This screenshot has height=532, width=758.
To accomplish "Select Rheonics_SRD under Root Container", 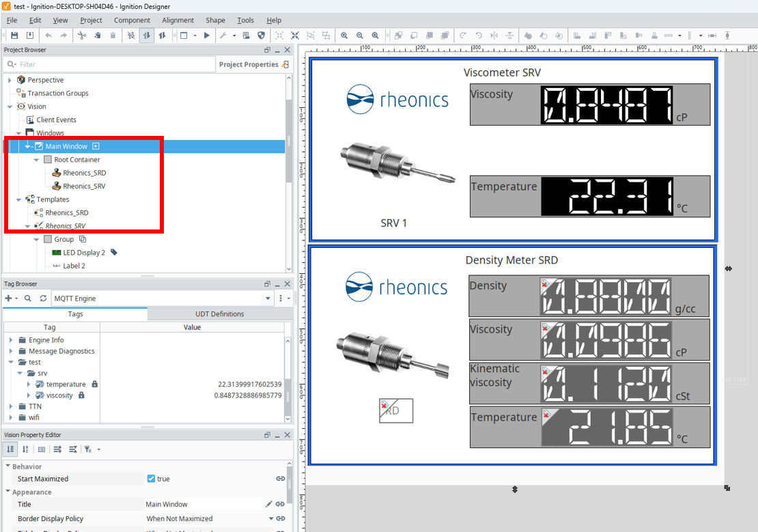I will pos(84,173).
